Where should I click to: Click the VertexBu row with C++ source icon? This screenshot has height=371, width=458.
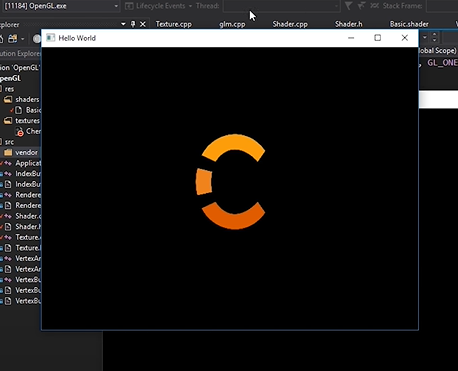pyautogui.click(x=20, y=280)
